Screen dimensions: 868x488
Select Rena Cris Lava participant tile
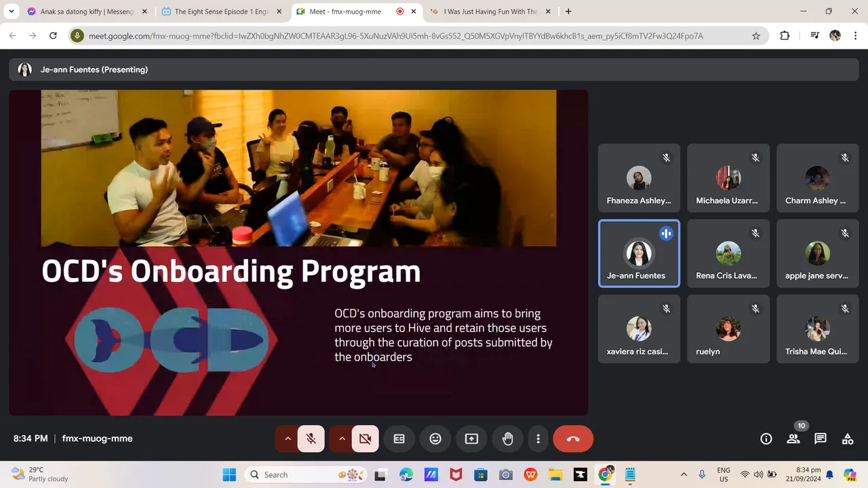[x=728, y=253]
